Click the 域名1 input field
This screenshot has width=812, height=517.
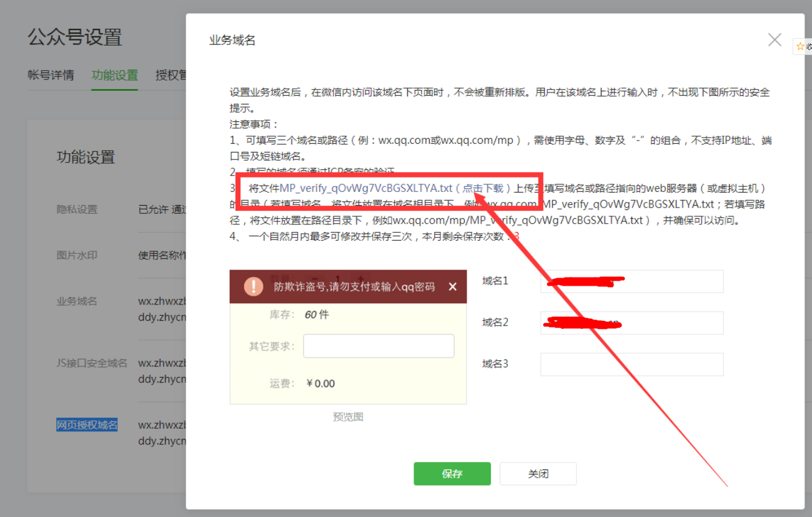click(x=631, y=281)
